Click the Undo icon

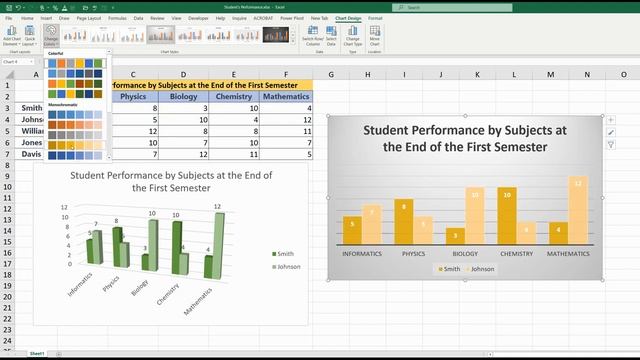click(x=18, y=7)
